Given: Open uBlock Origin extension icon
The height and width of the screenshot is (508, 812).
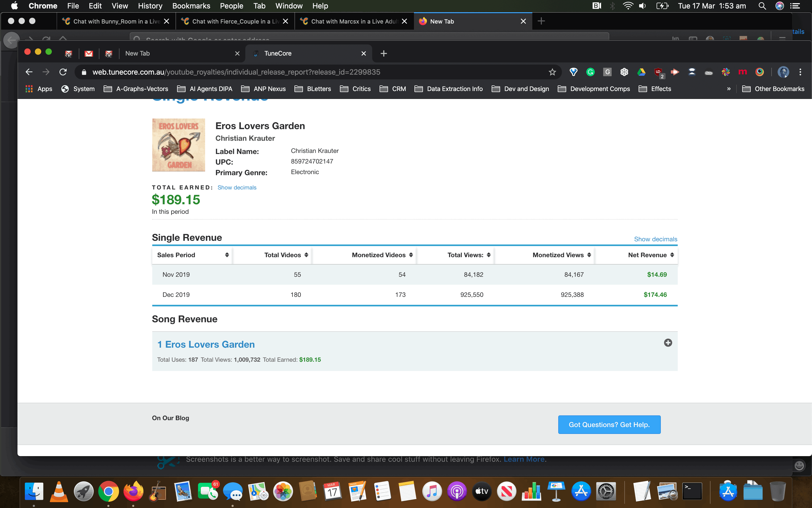Looking at the screenshot, I should tap(658, 72).
